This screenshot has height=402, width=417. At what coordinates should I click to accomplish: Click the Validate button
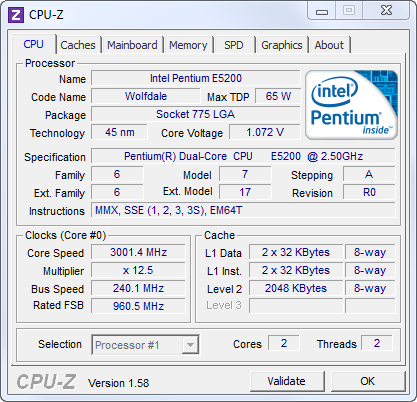(287, 381)
